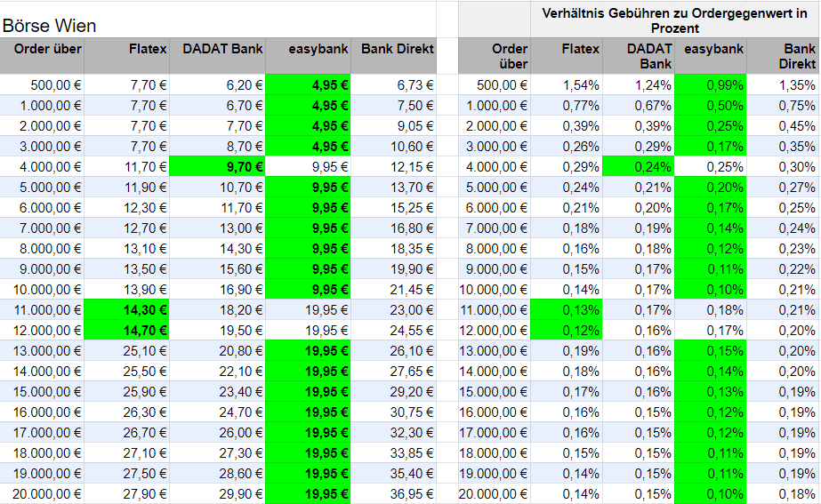The width and height of the screenshot is (821, 504).
Task: Click the Order über header in the euro fee table
Action: 42,55
